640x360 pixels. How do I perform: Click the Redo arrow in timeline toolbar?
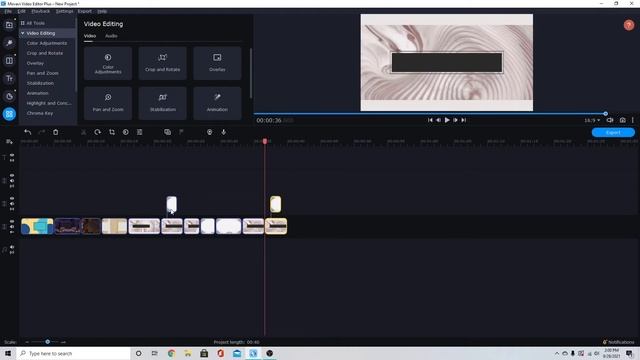(x=41, y=132)
